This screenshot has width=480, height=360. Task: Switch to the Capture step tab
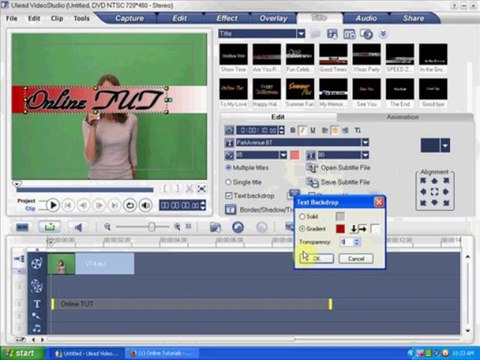[x=129, y=18]
